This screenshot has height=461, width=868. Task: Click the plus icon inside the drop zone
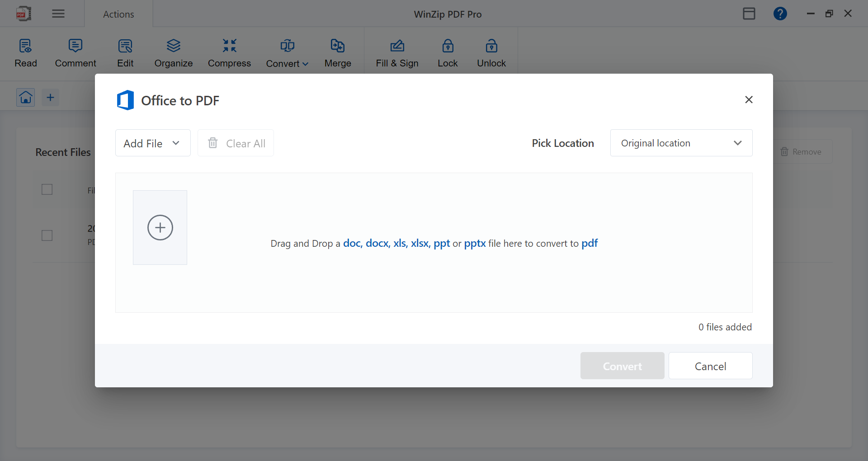coord(160,227)
